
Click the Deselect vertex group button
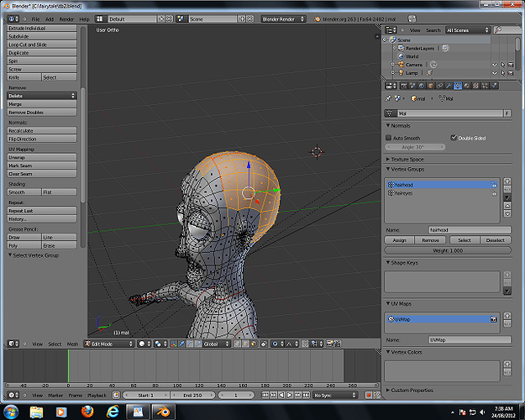[x=496, y=240]
